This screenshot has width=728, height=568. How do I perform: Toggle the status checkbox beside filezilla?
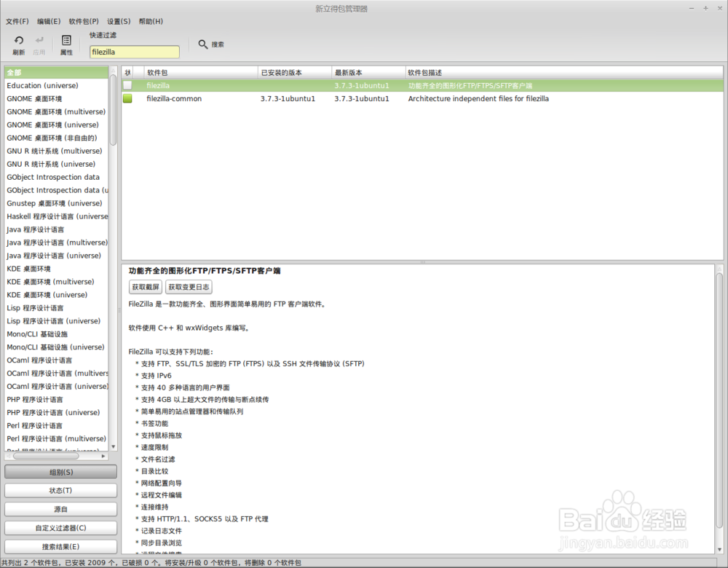tap(127, 85)
